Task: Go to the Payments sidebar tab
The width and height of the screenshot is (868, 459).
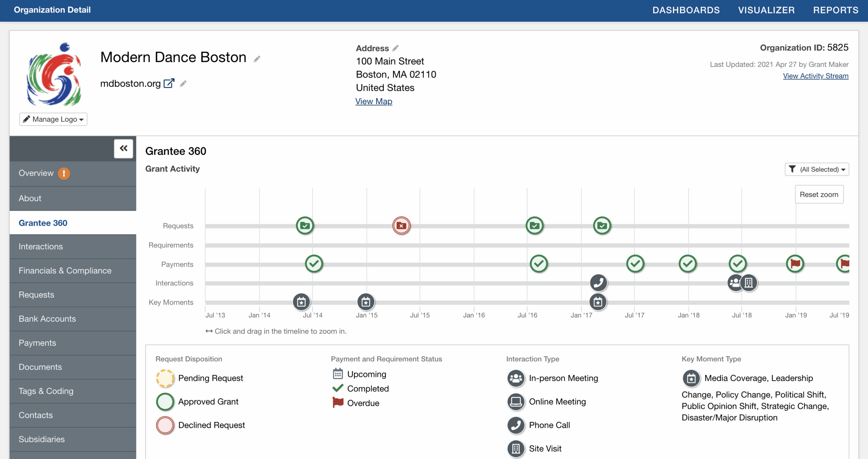Action: pyautogui.click(x=37, y=342)
